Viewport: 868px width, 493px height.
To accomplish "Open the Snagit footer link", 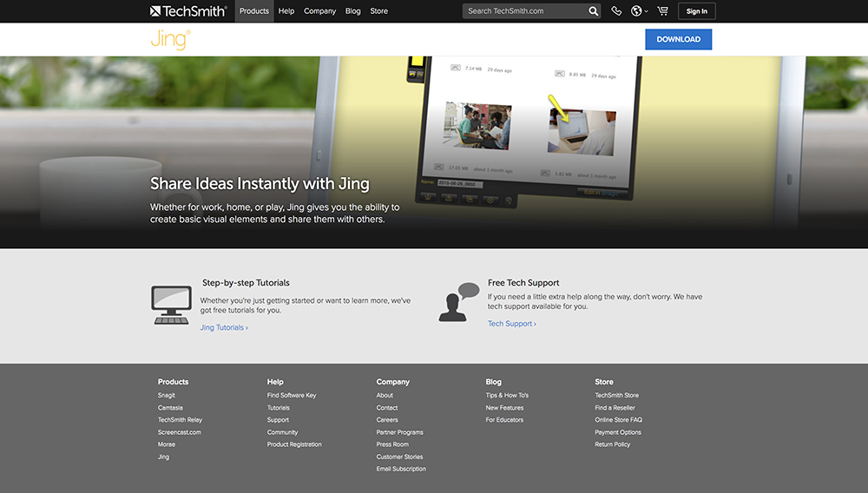I will tap(166, 395).
